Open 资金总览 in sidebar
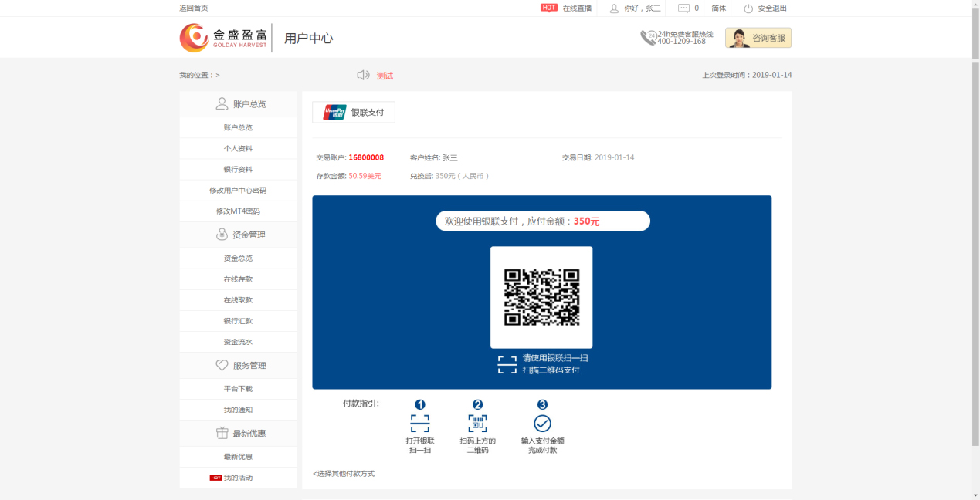Image resolution: width=980 pixels, height=500 pixels. pyautogui.click(x=238, y=258)
